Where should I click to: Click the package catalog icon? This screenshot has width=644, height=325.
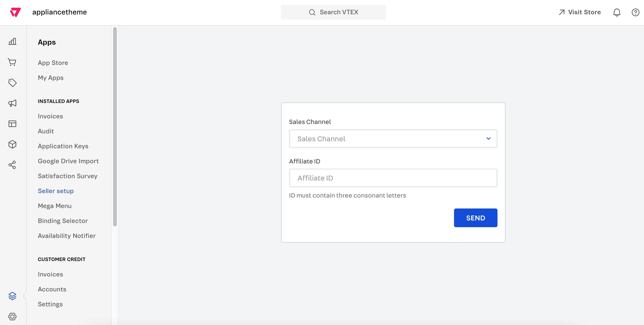click(x=12, y=144)
